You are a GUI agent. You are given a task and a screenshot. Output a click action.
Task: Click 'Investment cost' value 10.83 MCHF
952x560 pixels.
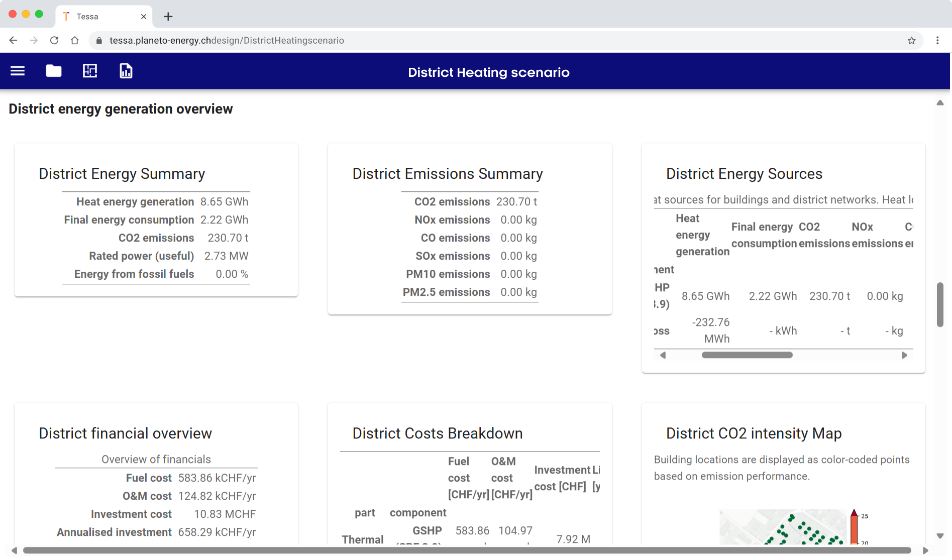[x=225, y=514]
